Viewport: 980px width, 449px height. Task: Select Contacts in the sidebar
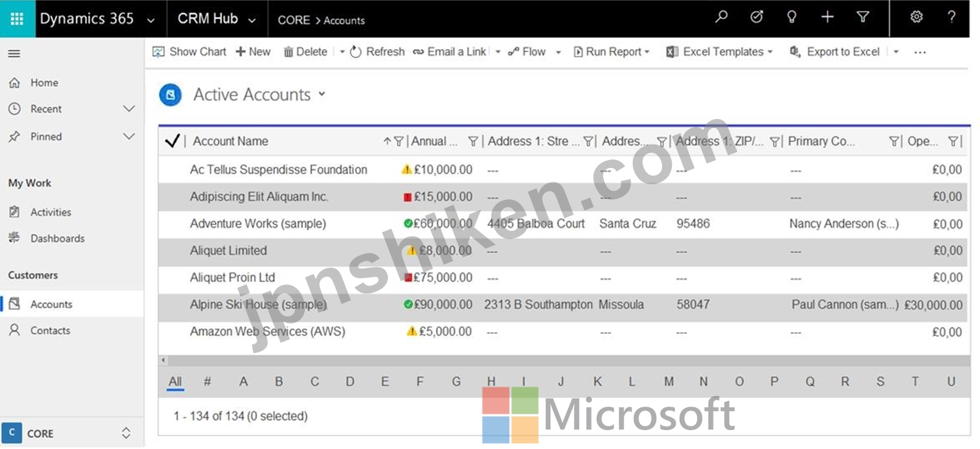coord(50,331)
